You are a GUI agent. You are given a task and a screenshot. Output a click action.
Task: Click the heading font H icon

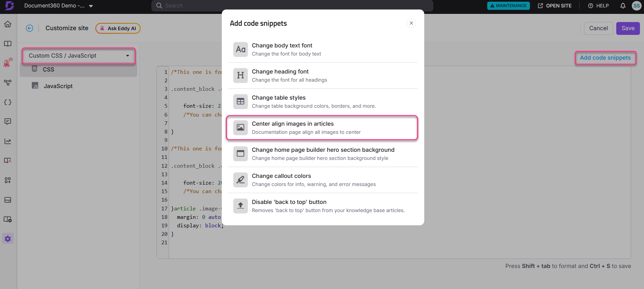240,76
